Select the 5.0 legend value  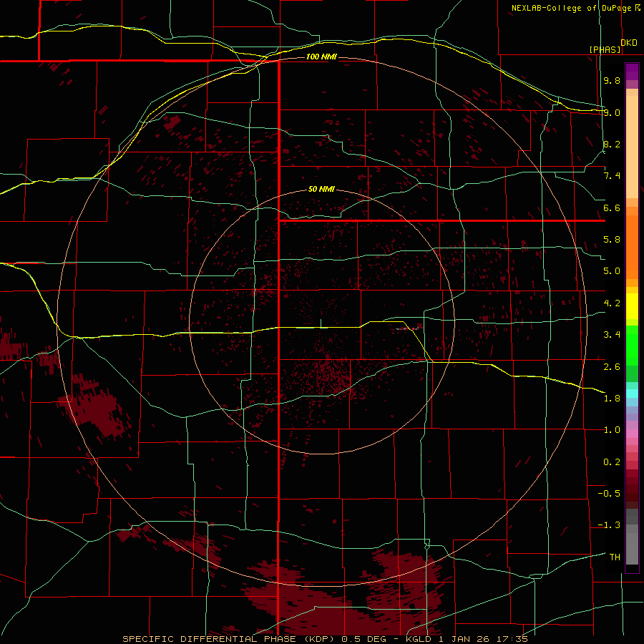612,271
